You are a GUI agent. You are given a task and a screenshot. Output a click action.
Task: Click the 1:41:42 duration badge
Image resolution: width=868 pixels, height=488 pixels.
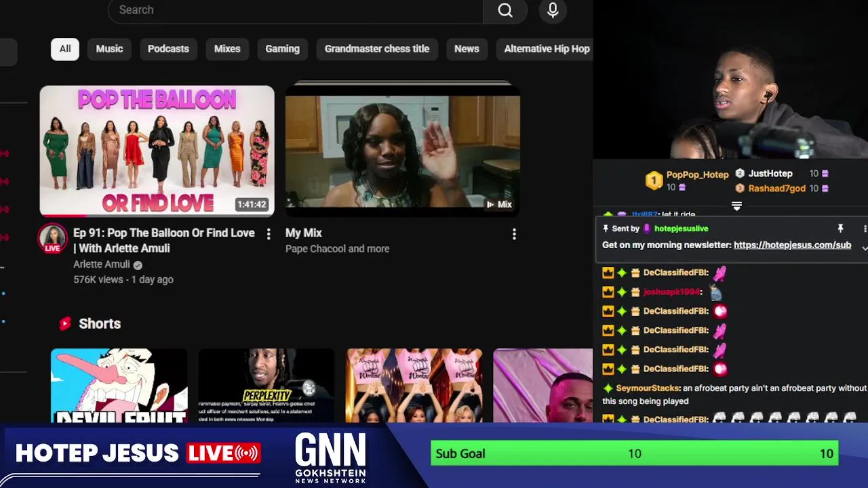(x=252, y=205)
